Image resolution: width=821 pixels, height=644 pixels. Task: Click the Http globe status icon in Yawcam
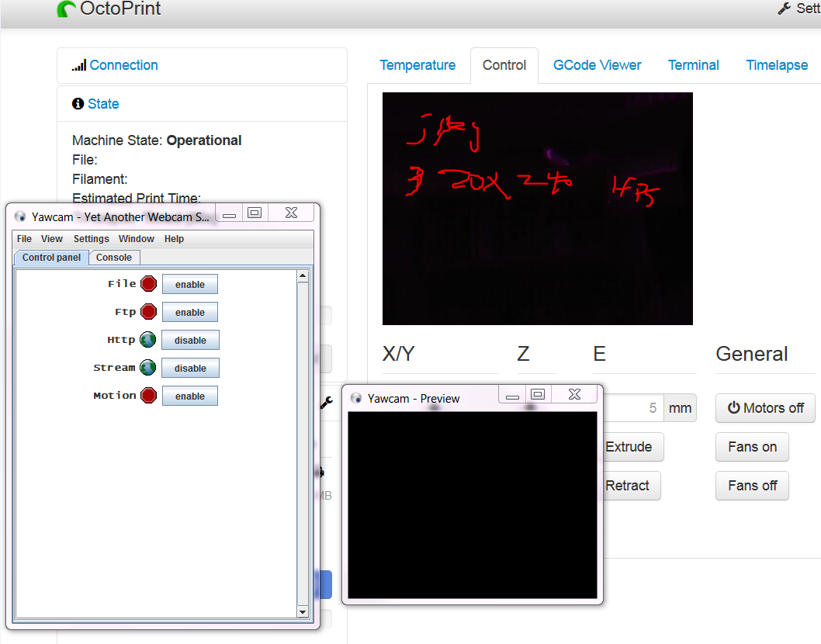click(148, 340)
